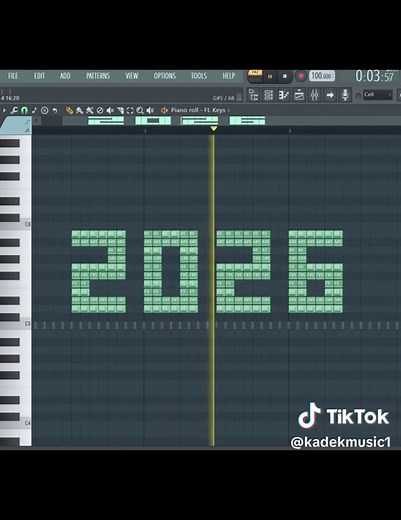This screenshot has width=401, height=520.
Task: Click the 4:16:20 position readout
Action: coord(10,98)
